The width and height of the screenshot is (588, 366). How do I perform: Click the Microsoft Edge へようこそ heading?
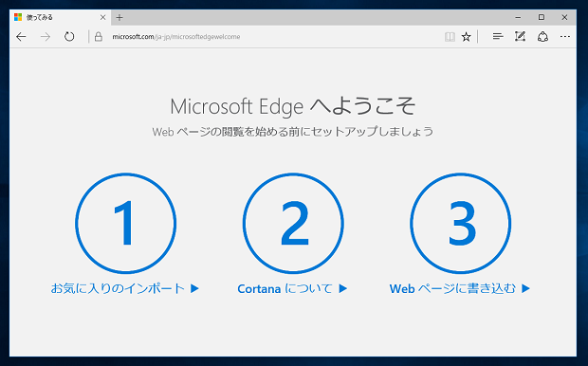pos(293,106)
